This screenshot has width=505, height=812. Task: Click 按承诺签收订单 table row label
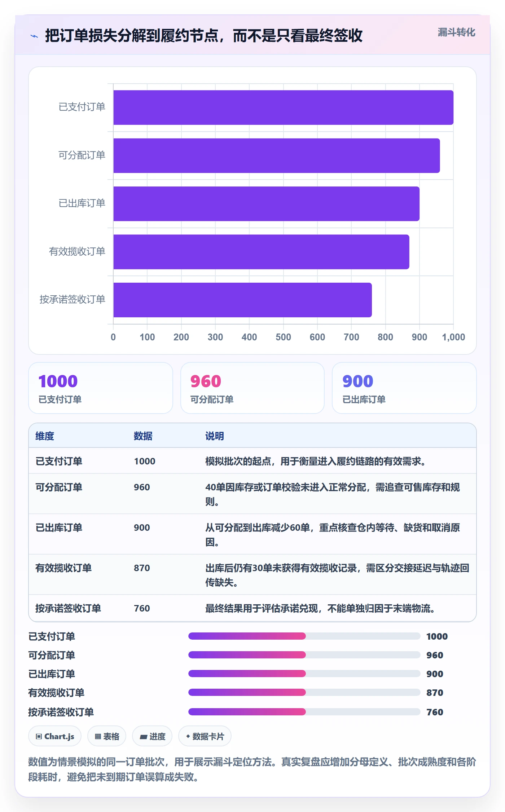(x=68, y=608)
